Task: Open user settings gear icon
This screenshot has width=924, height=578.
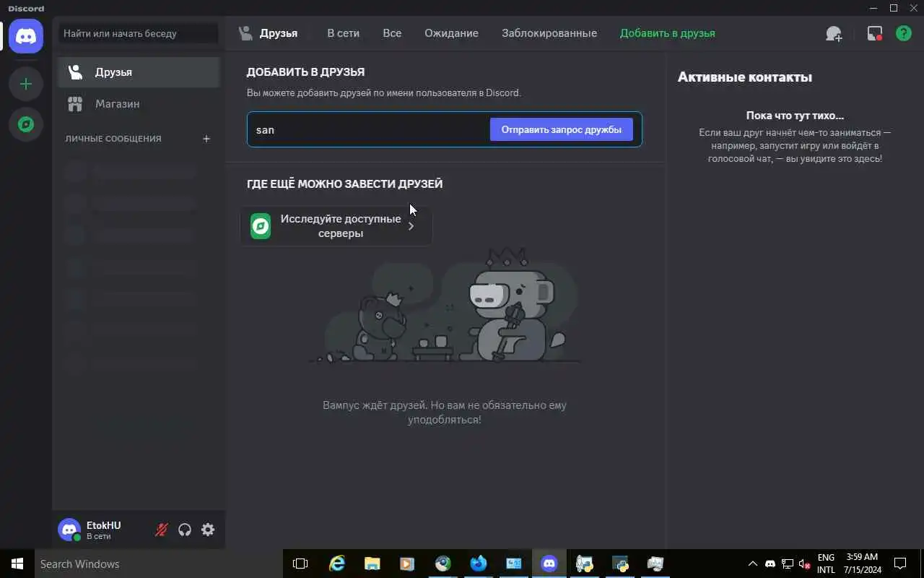Action: click(208, 530)
